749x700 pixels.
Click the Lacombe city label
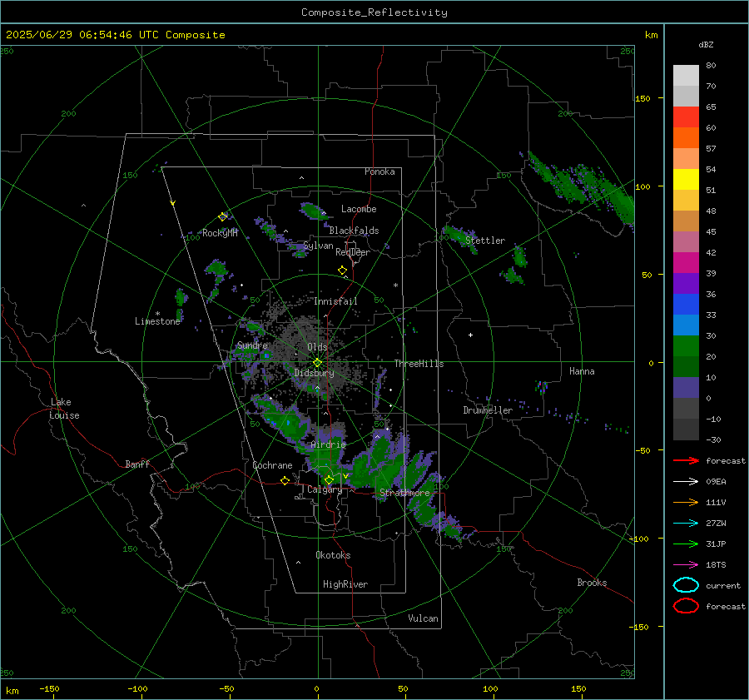(359, 209)
